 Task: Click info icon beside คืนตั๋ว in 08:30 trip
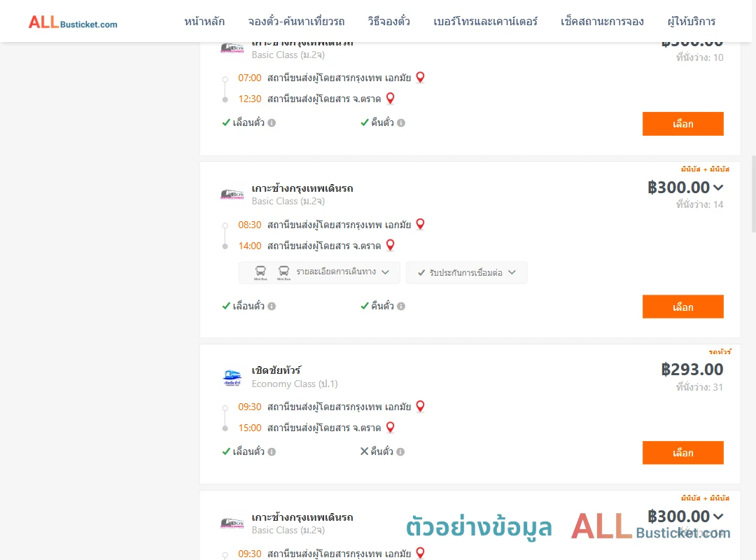point(401,307)
